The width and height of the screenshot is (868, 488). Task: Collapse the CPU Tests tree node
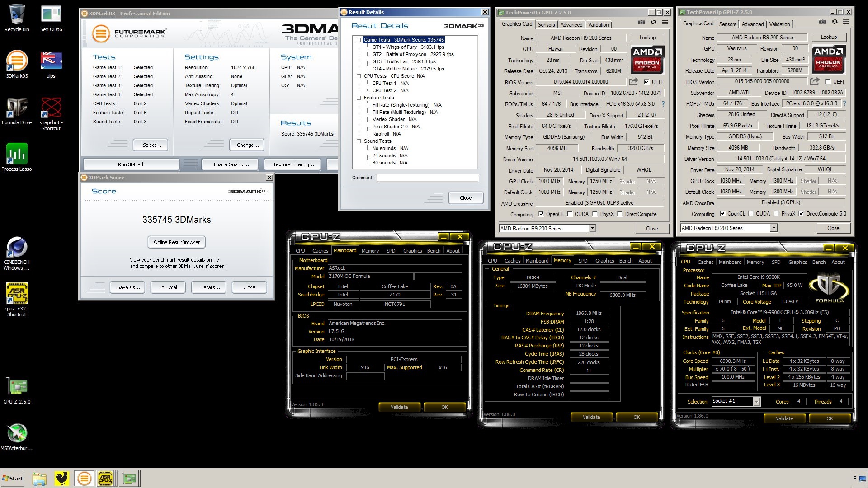359,76
